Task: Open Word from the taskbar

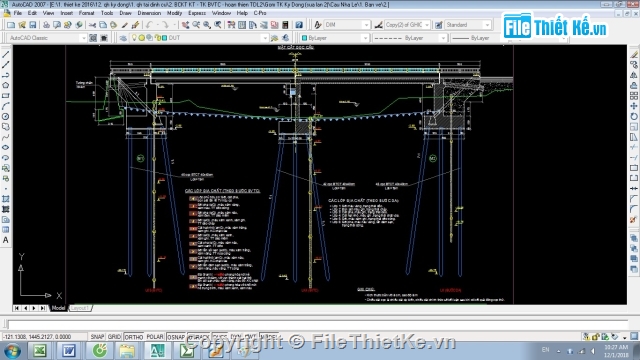Action: pyautogui.click(x=69, y=351)
